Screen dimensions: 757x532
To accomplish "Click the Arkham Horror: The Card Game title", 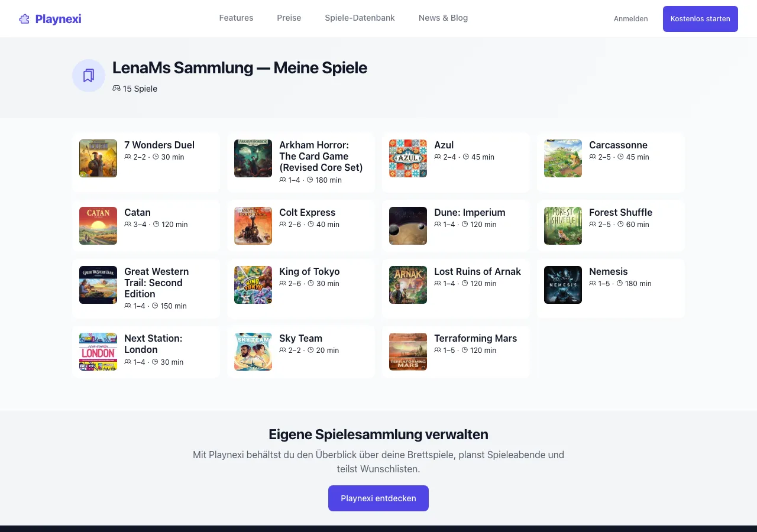I will click(x=321, y=156).
